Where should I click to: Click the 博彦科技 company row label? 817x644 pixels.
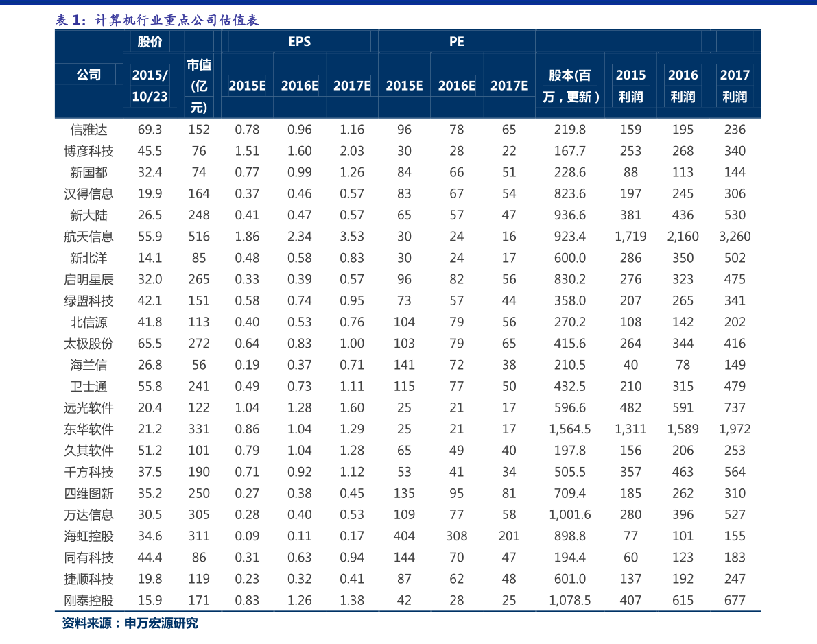coord(88,151)
